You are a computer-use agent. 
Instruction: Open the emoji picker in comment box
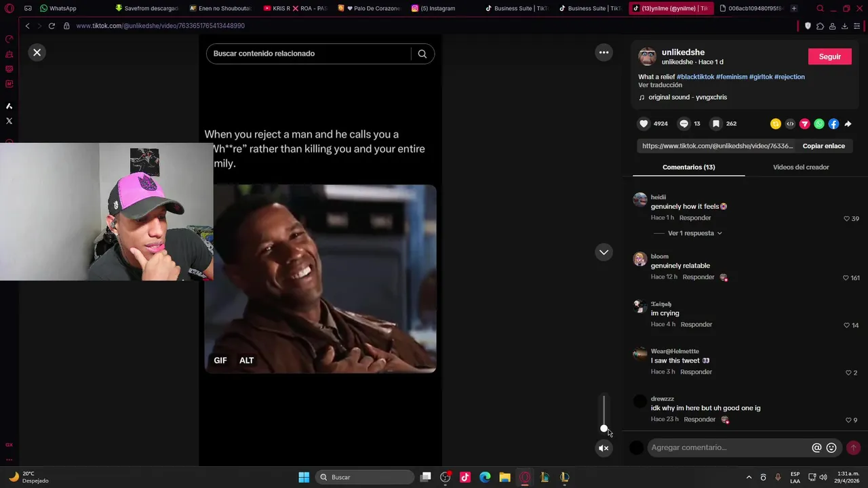831,448
